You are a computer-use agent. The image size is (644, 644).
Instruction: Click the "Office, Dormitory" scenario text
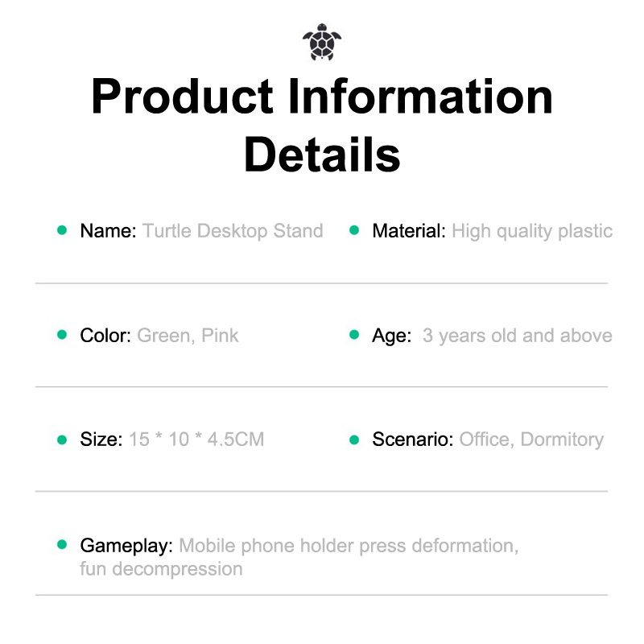[531, 440]
